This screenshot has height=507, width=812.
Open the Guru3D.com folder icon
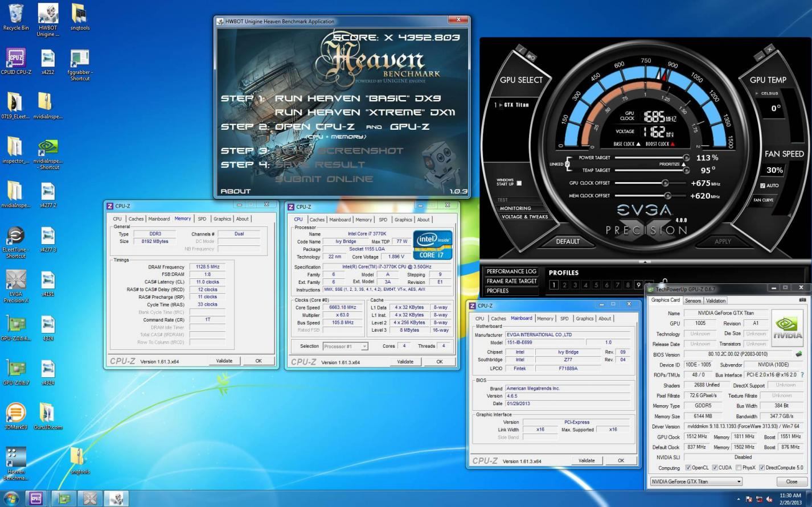click(x=48, y=417)
